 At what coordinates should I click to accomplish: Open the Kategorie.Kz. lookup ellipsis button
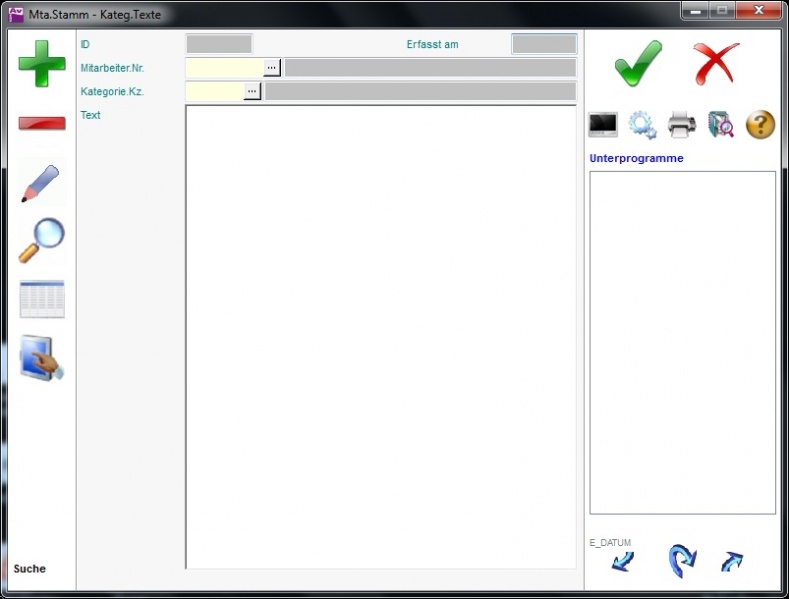tap(252, 91)
